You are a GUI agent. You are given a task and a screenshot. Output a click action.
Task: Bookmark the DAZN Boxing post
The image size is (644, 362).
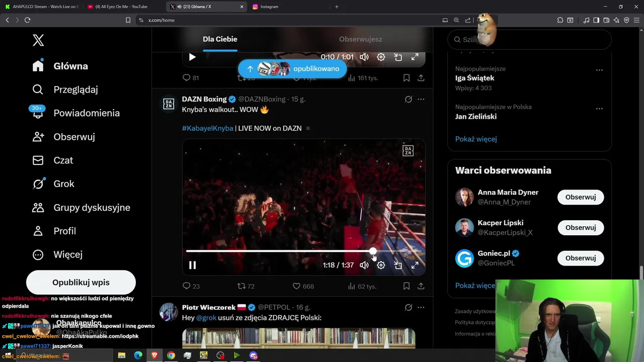click(x=407, y=286)
